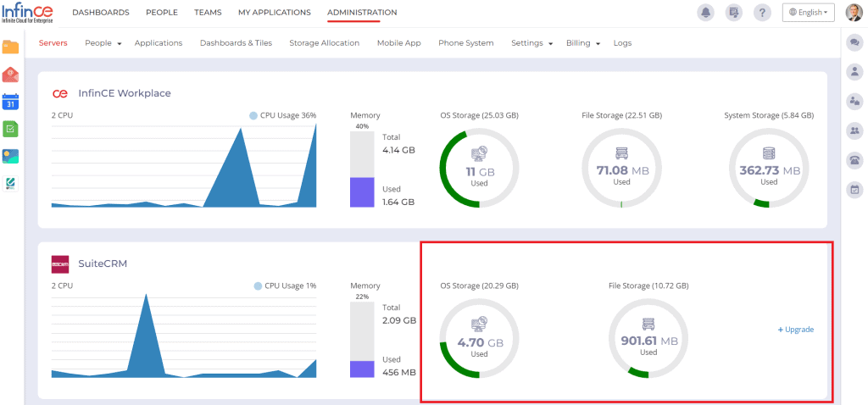This screenshot has height=405, width=868.
Task: Open the Logs tab
Action: pyautogui.click(x=622, y=43)
